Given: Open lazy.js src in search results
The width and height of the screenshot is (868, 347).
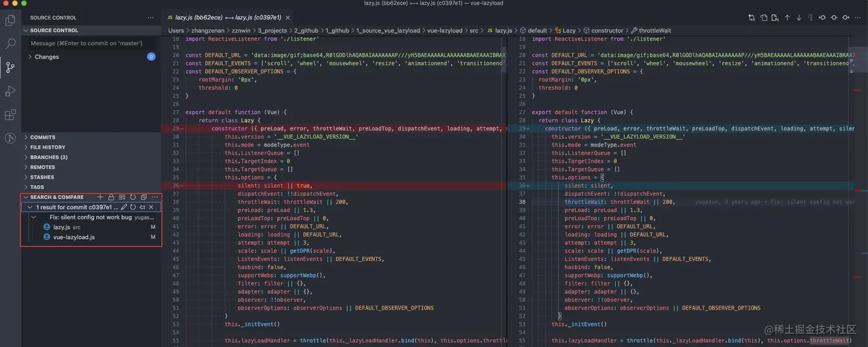Looking at the screenshot, I should (91, 227).
